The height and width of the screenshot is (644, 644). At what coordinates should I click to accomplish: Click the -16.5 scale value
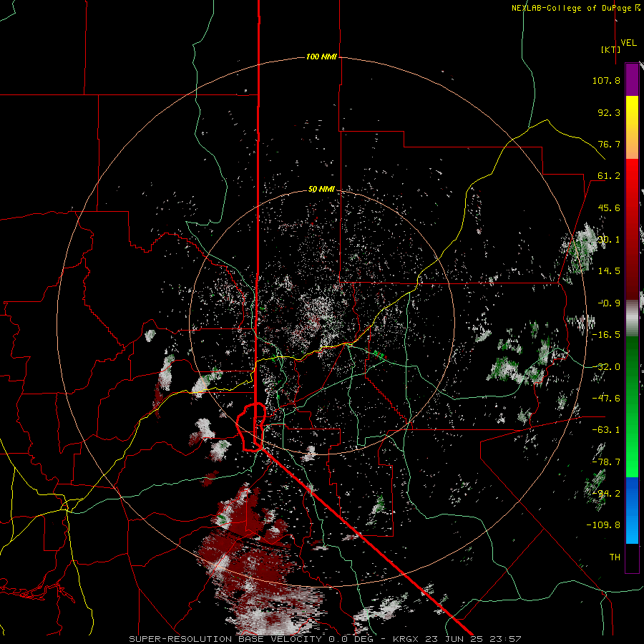coord(606,335)
